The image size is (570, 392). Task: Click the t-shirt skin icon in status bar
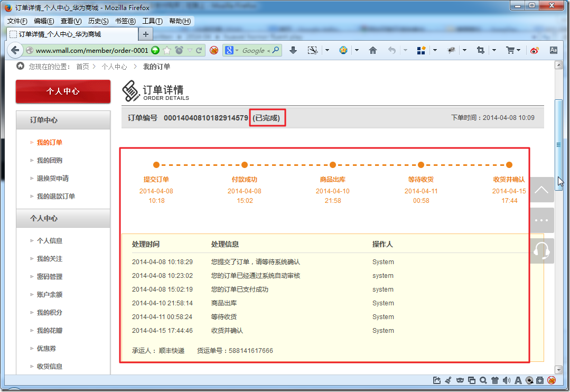495,380
